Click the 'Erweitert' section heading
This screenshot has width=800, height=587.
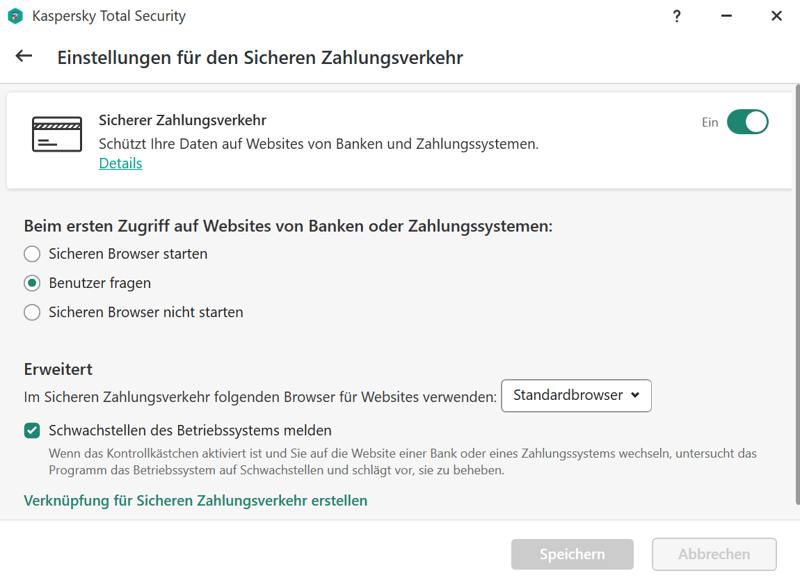click(x=58, y=369)
